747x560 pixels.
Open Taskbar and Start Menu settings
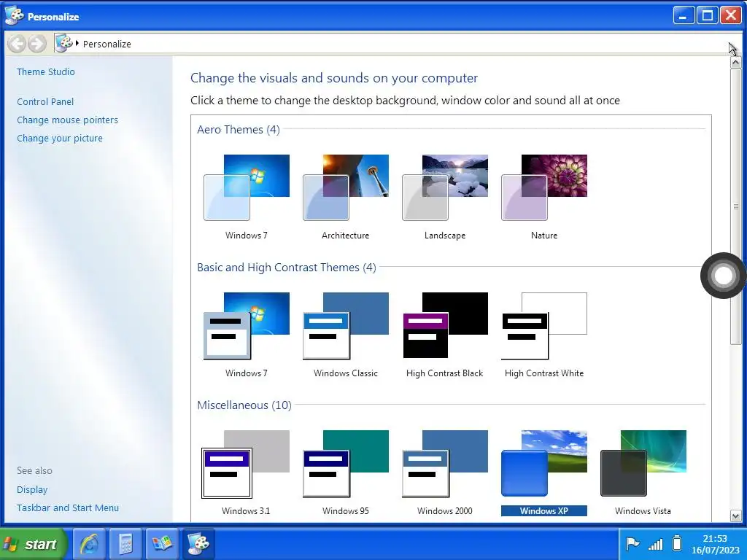click(68, 508)
